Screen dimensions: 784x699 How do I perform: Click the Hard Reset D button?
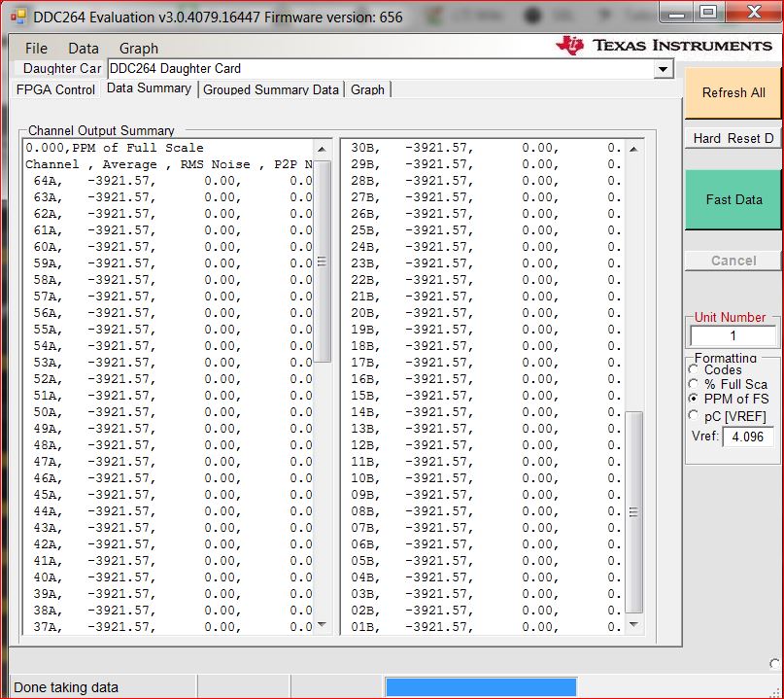tap(733, 138)
